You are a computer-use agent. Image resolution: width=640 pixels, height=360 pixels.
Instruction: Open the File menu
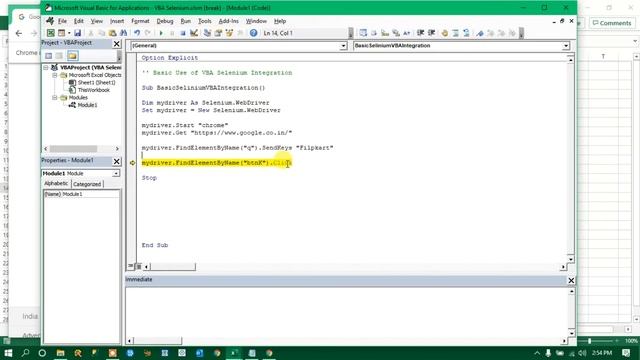pos(62,21)
